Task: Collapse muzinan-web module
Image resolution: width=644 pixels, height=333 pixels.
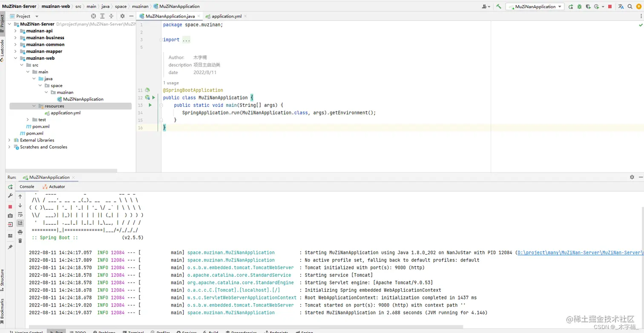Action: [16, 58]
